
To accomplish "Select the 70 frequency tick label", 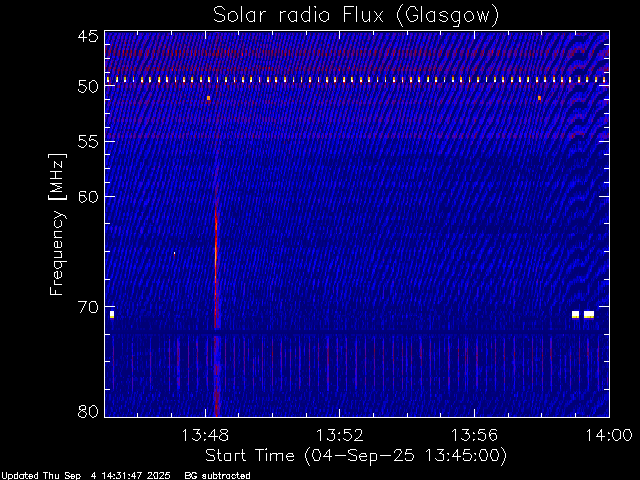I will pyautogui.click(x=88, y=307).
